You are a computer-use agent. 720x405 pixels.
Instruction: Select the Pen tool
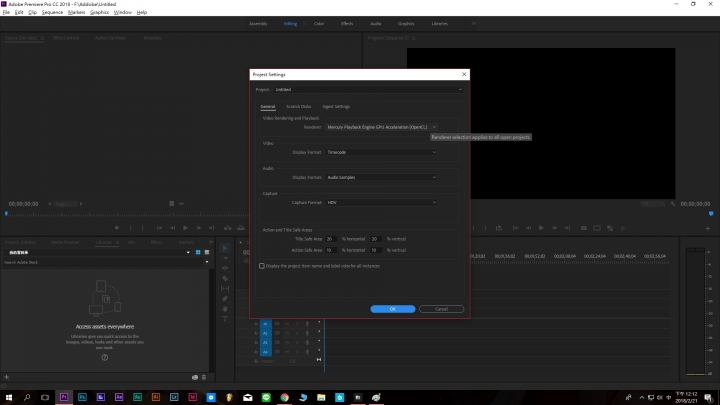225,299
